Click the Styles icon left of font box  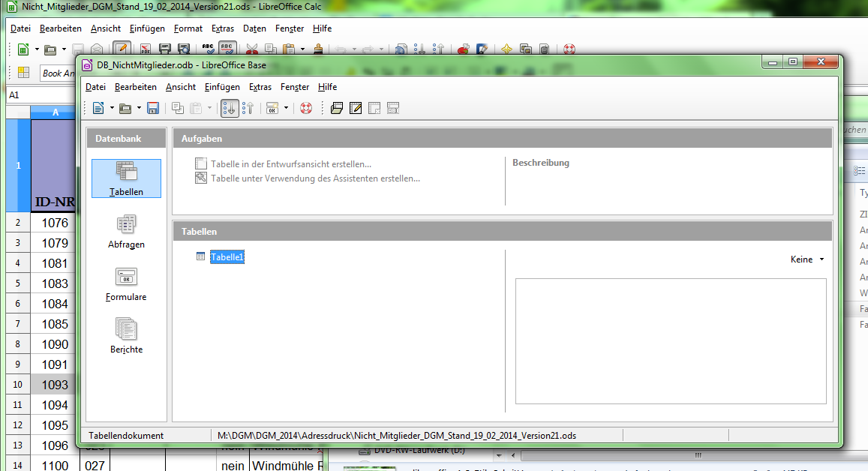coord(23,73)
